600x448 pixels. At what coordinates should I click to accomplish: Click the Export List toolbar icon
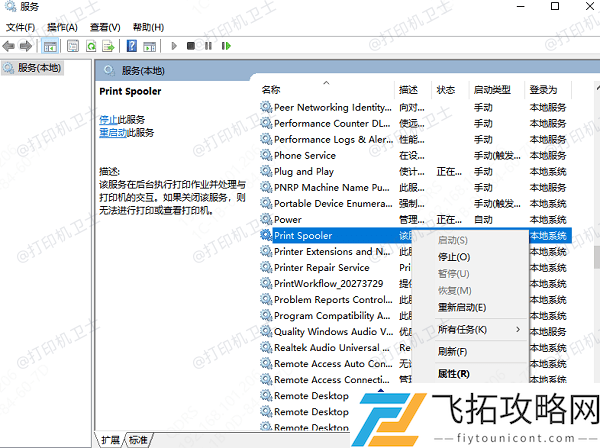pyautogui.click(x=109, y=46)
